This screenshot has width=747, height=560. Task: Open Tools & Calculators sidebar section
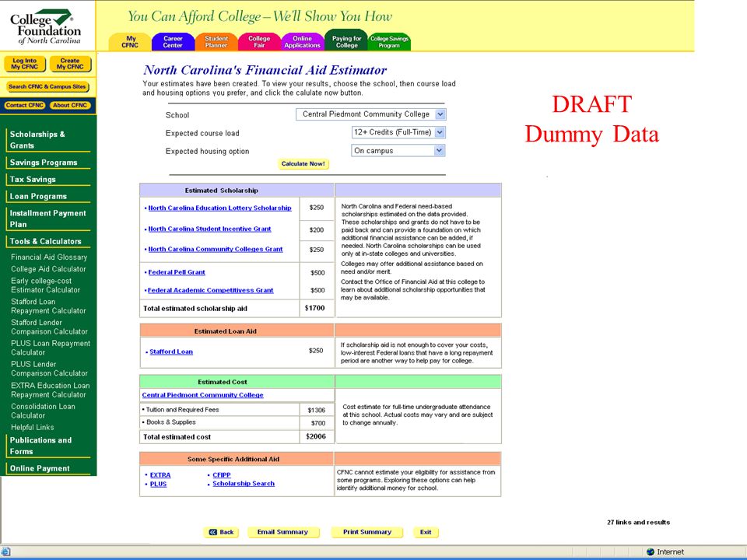click(x=47, y=241)
